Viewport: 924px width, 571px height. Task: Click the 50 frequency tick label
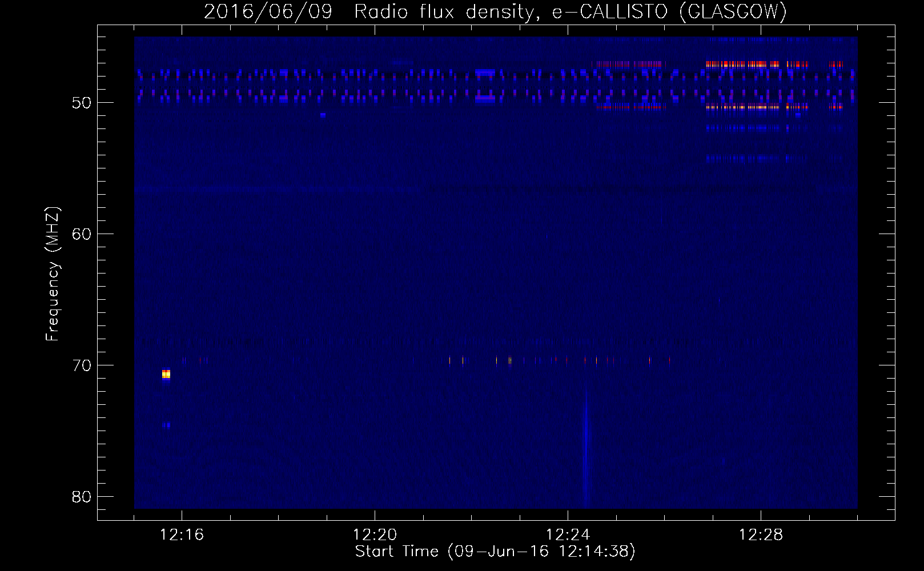tap(82, 103)
